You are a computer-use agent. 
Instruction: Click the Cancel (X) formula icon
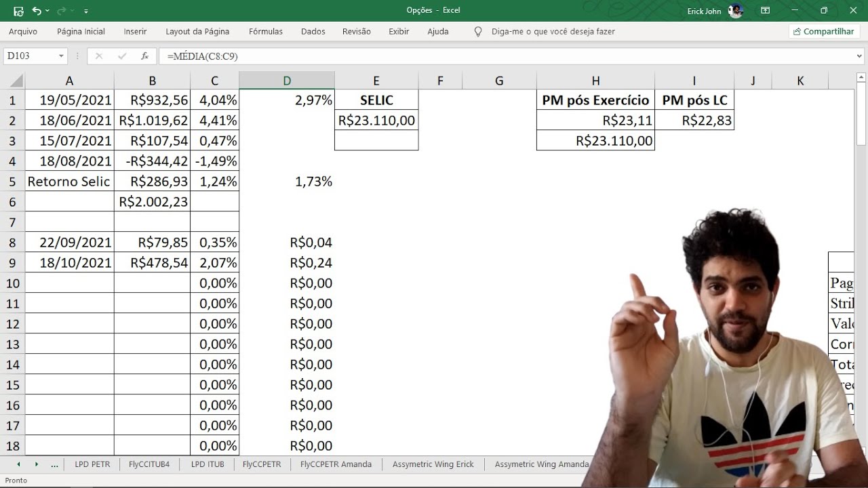pos(99,56)
